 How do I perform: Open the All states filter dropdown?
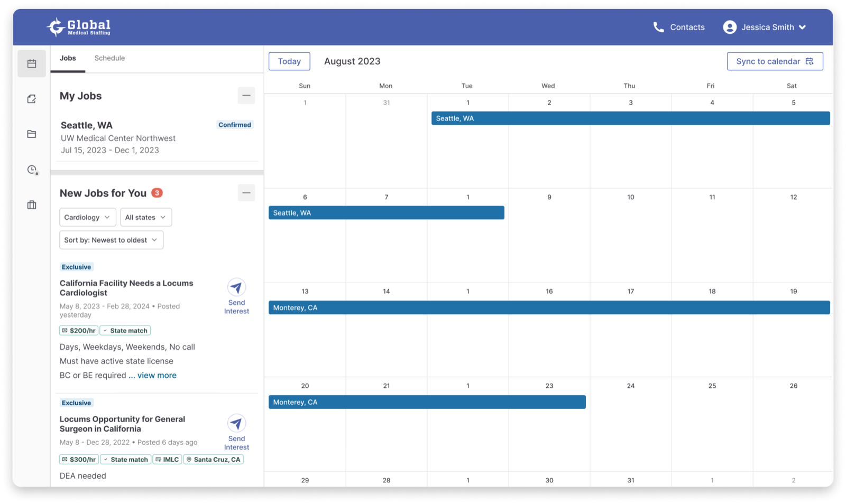146,217
